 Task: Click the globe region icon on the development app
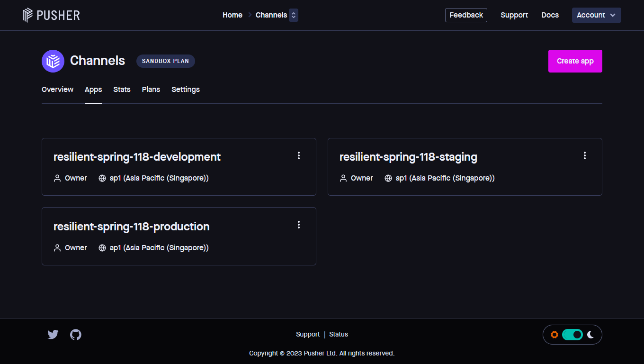[x=102, y=178]
